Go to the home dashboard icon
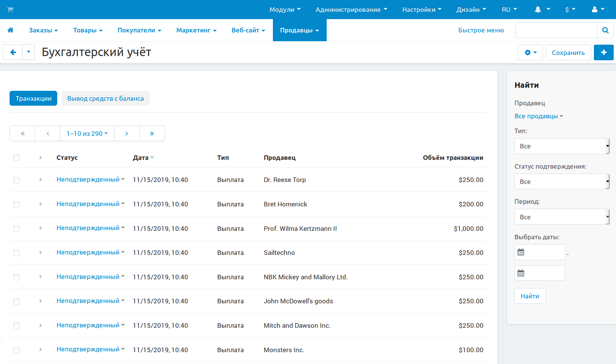The image size is (616, 364). point(10,30)
